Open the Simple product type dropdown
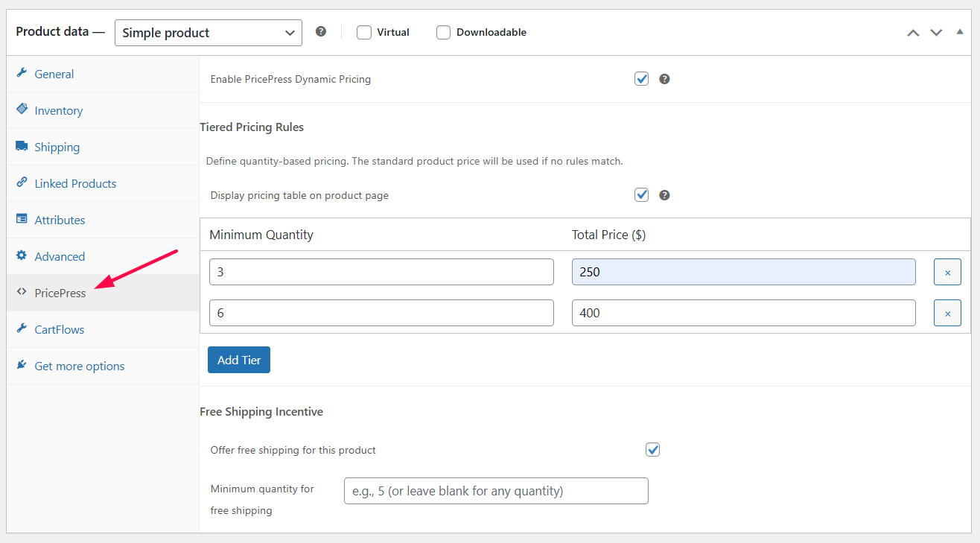The image size is (980, 543). (209, 33)
